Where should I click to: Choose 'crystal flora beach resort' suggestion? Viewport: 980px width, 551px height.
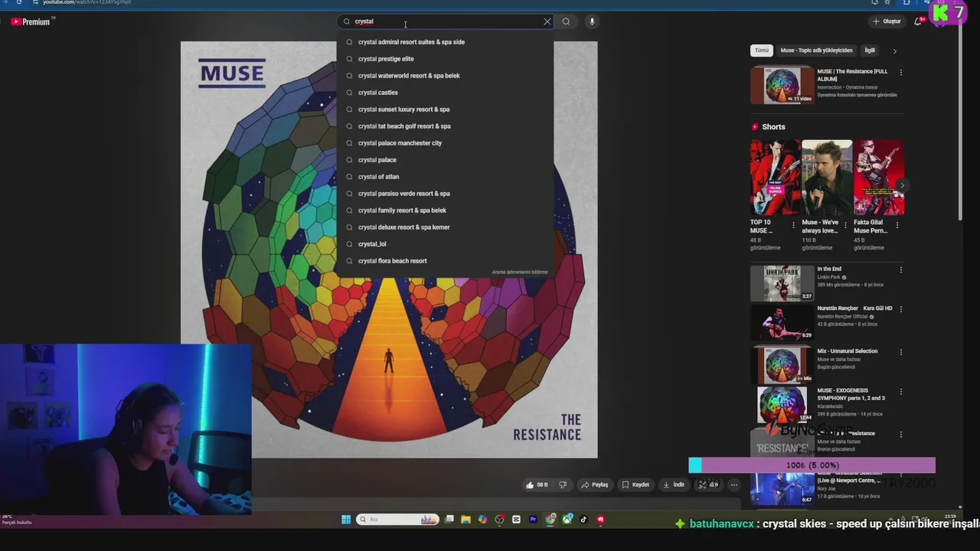tap(445, 261)
